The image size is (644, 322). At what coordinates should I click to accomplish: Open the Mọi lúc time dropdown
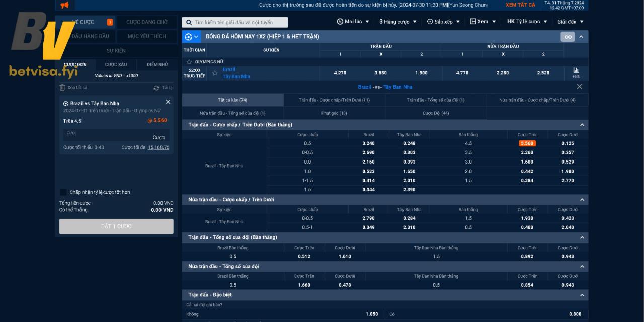point(353,22)
